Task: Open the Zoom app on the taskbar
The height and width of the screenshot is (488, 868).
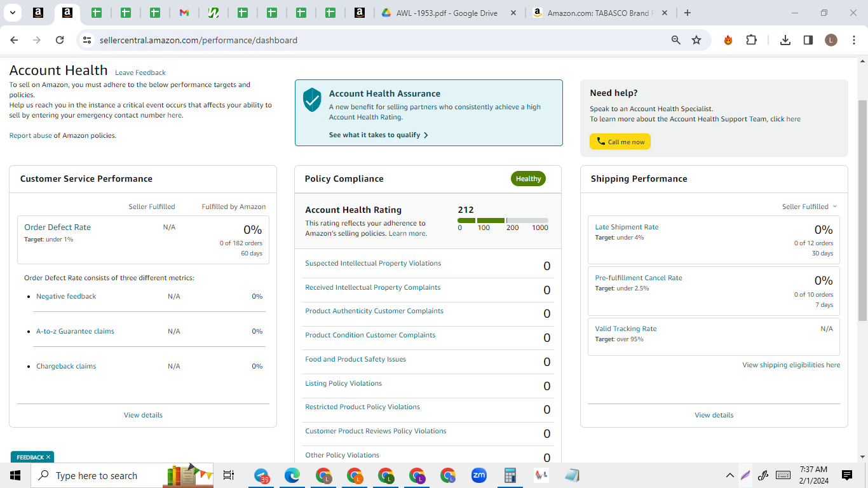Action: click(478, 475)
